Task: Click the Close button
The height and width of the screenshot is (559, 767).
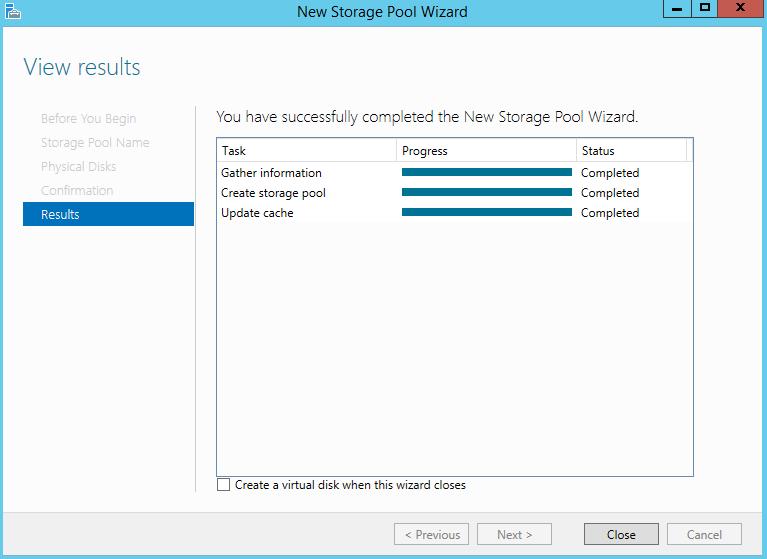Action: (x=621, y=534)
